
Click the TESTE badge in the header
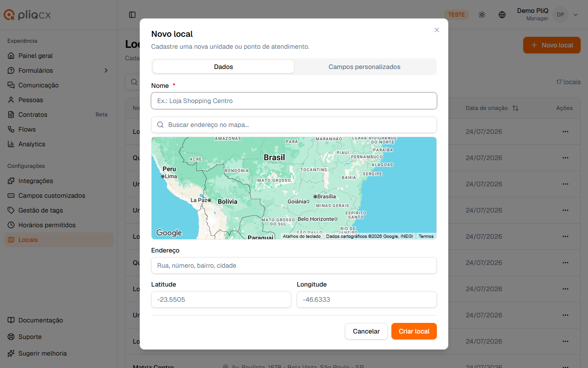pyautogui.click(x=457, y=15)
